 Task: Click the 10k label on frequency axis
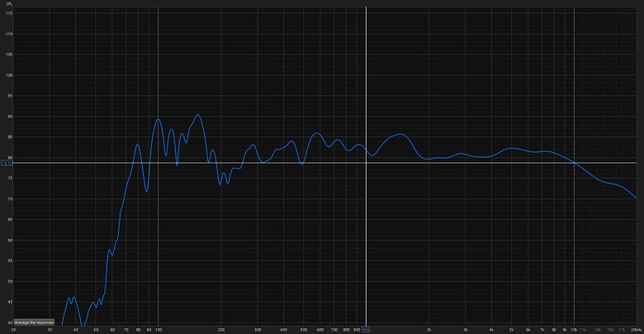coord(574,330)
